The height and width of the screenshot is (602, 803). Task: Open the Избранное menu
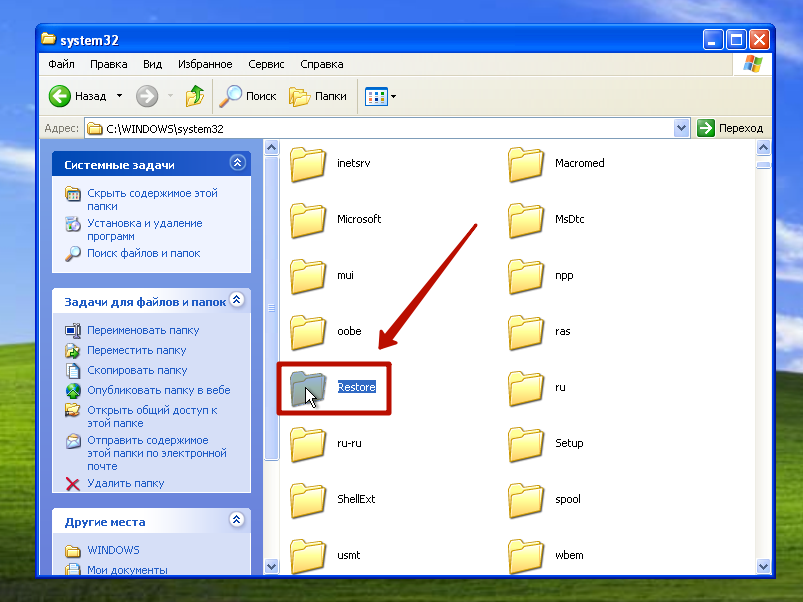point(205,64)
